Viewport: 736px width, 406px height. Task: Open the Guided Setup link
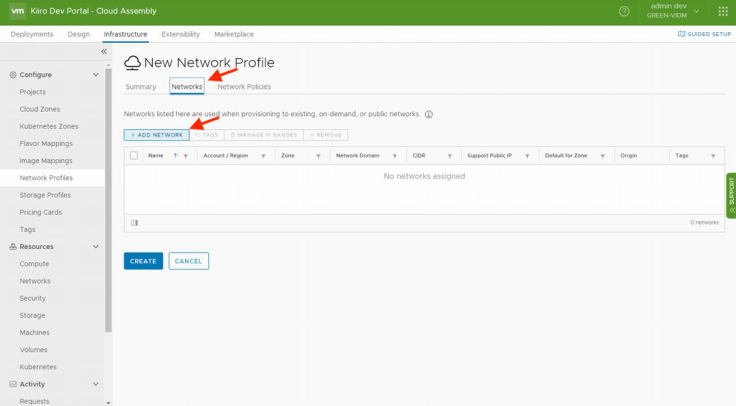coord(705,34)
